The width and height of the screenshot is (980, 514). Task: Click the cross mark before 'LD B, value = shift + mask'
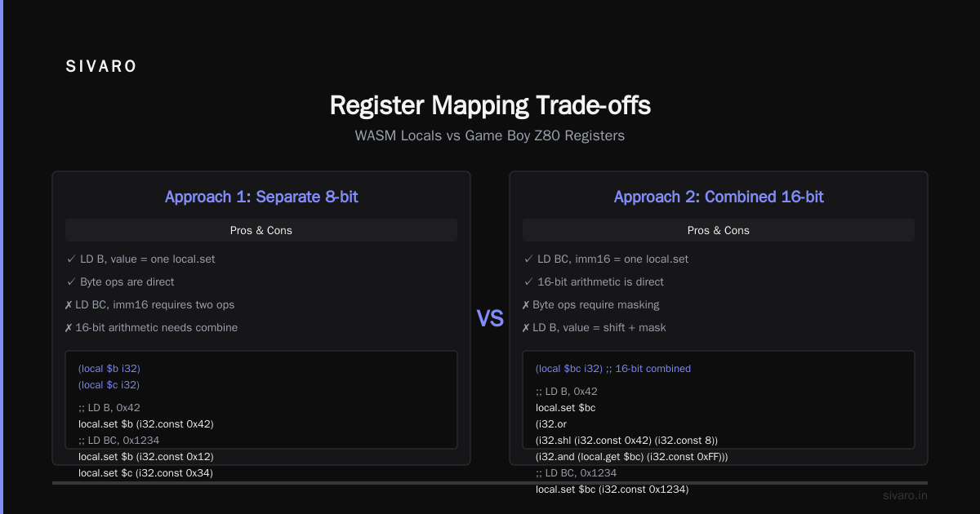(526, 327)
